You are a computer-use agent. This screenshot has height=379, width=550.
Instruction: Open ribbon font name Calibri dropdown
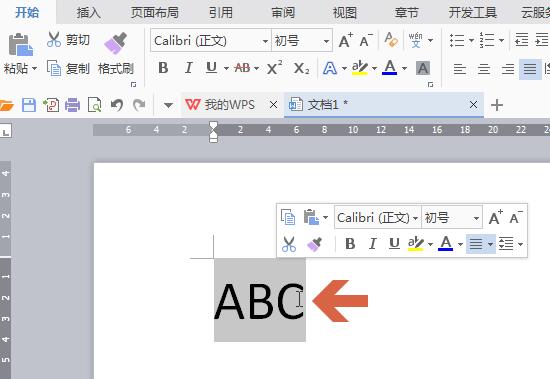(x=265, y=41)
